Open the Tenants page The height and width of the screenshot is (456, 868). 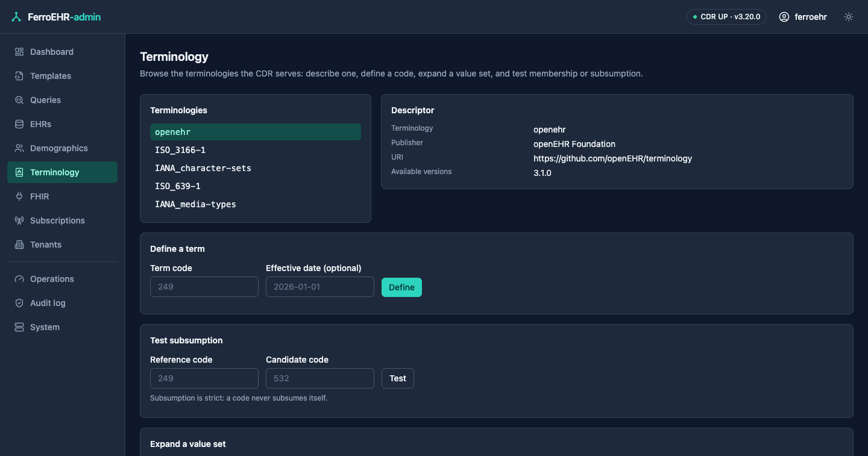click(x=62, y=245)
